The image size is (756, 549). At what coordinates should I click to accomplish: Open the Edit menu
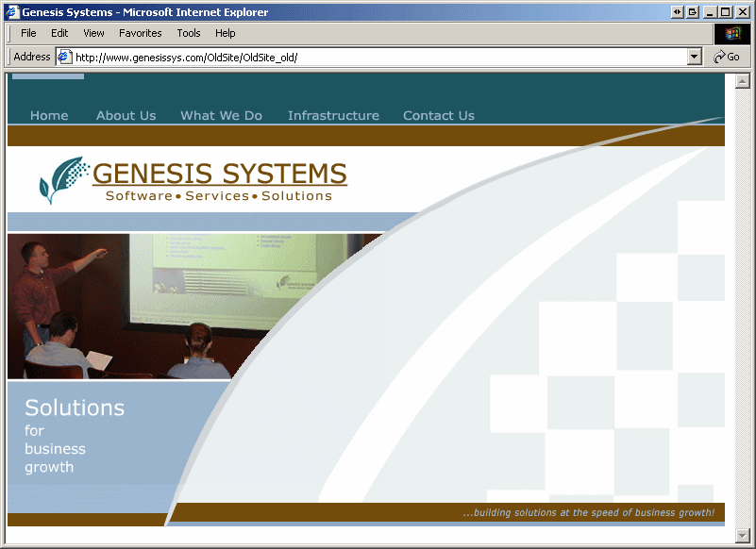59,33
